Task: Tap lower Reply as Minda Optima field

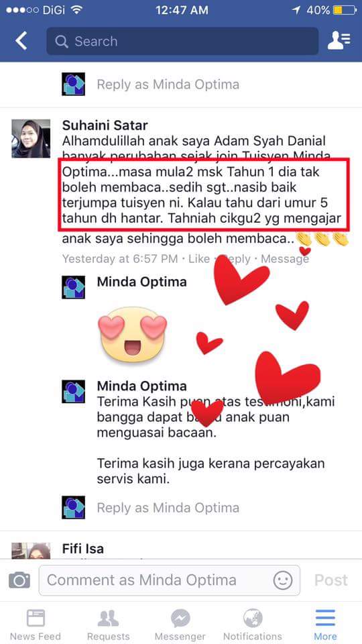Action: (168, 508)
